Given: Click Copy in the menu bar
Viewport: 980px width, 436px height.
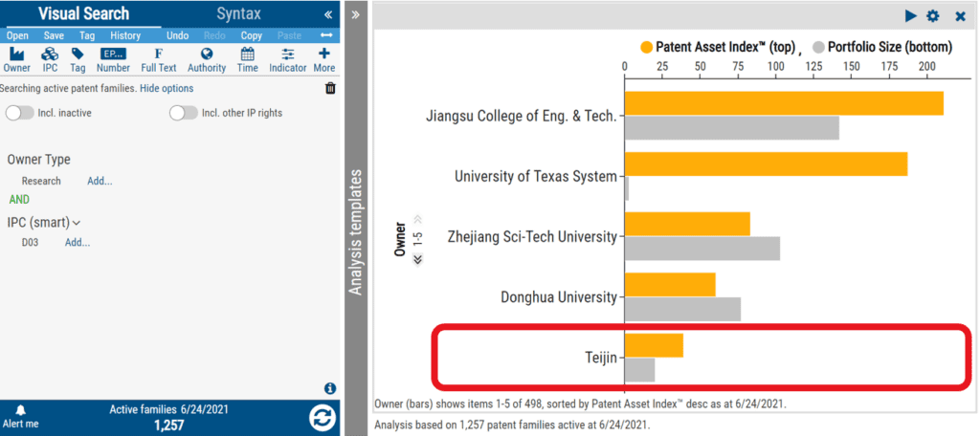Looking at the screenshot, I should coord(252,35).
